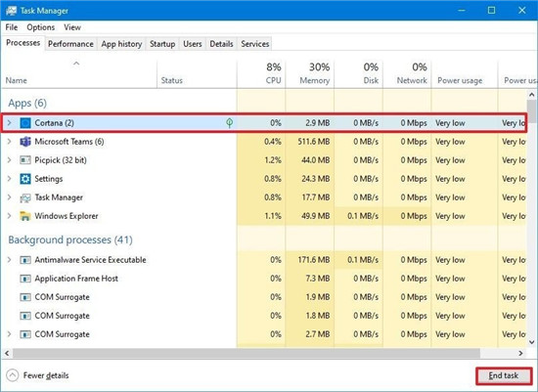The width and height of the screenshot is (538, 392).
Task: Switch to the Startup tab
Action: [162, 44]
